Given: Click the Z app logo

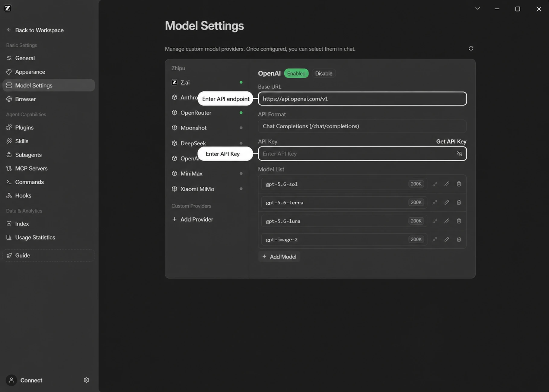Looking at the screenshot, I should (x=8, y=8).
